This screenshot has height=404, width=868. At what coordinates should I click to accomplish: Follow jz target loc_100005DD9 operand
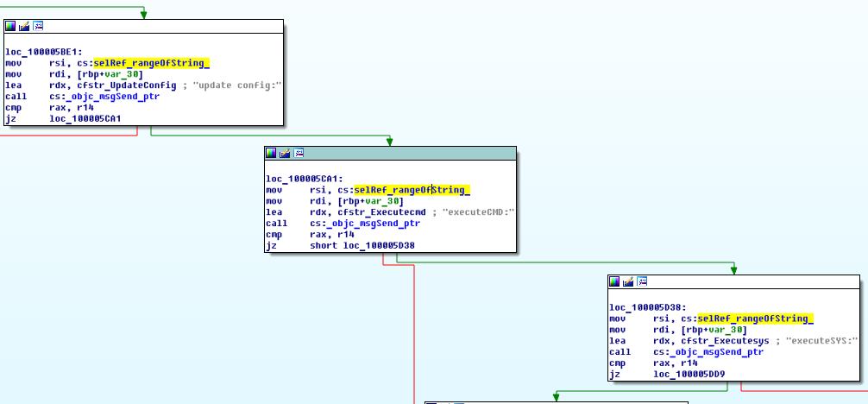[689, 374]
